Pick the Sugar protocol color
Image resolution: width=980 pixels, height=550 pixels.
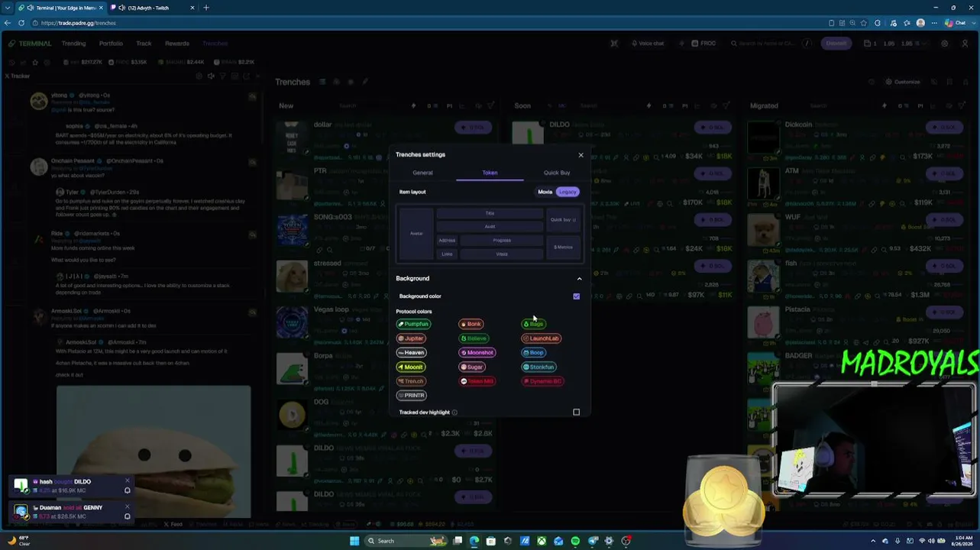(472, 367)
